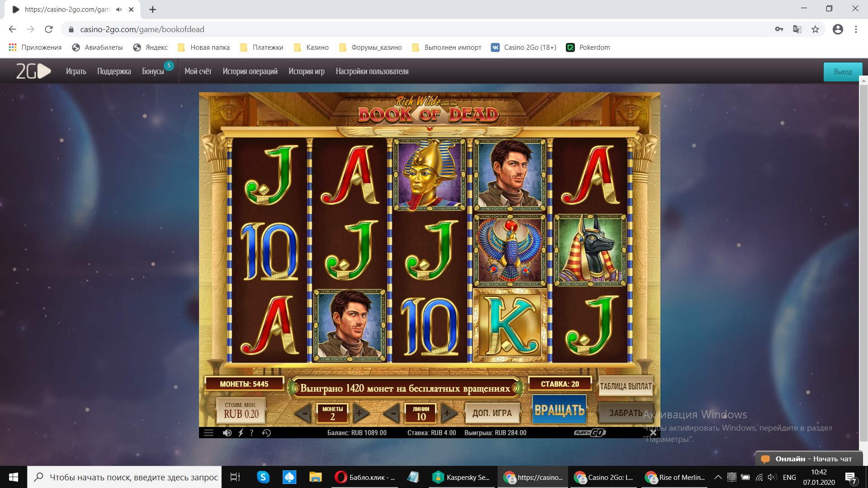Open the Мой счёт menu item
868x488 pixels.
(198, 71)
